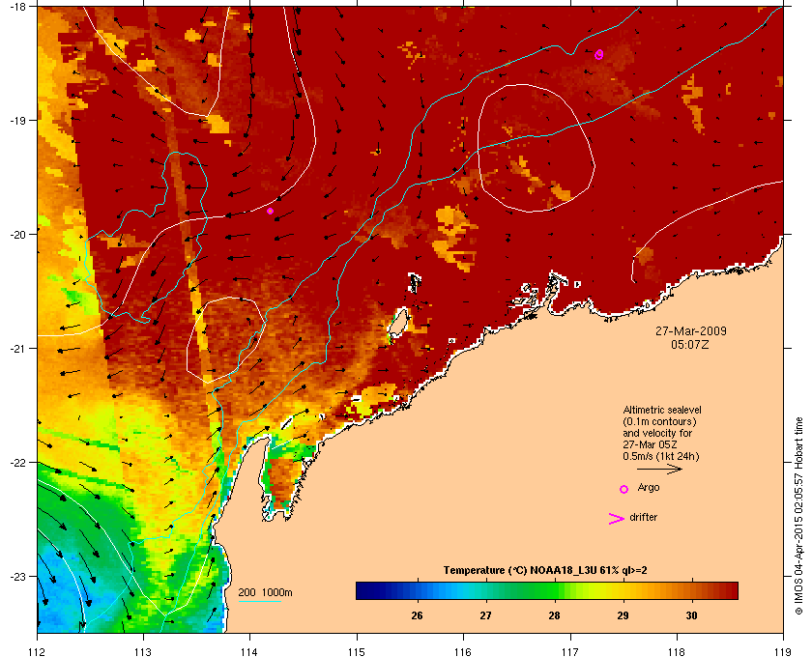
Task: Click the colorbar at 30 degrees dark red
Action: pos(691,590)
